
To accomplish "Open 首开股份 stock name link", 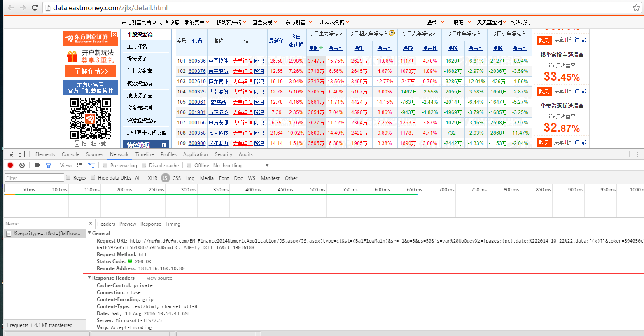I will click(218, 71).
